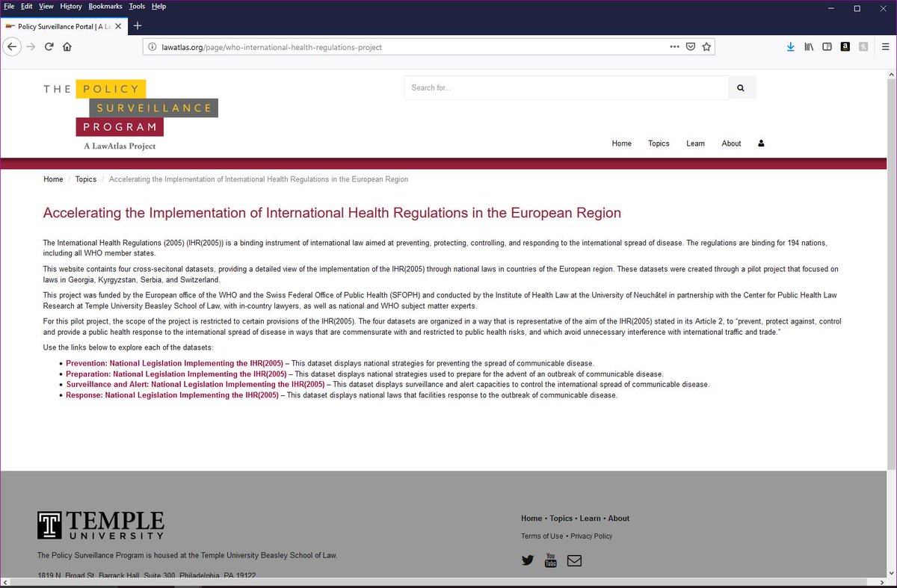Open a new tab with plus button

click(138, 25)
